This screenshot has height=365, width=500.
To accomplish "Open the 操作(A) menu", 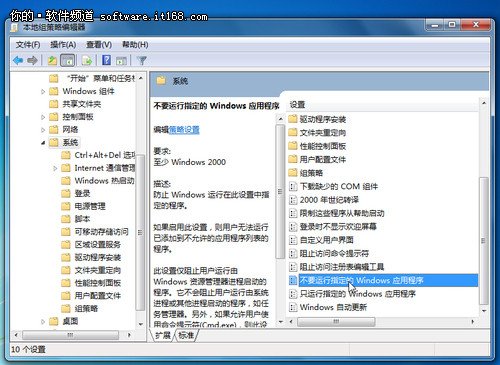I will tap(63, 44).
